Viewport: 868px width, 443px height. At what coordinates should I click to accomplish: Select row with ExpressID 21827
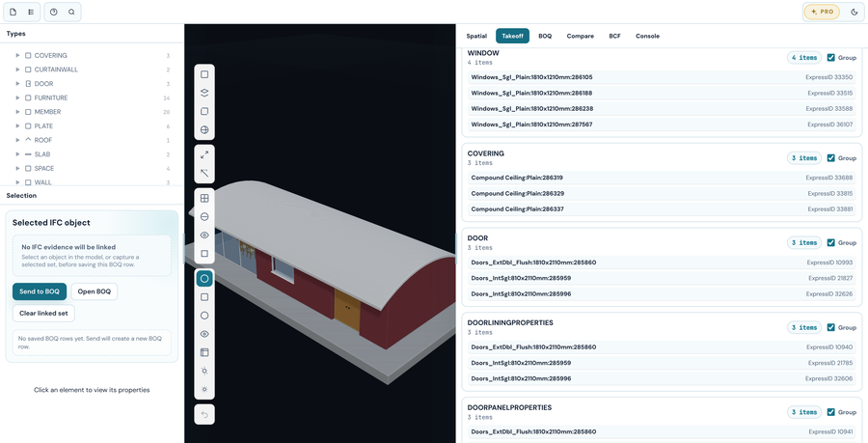pyautogui.click(x=662, y=278)
